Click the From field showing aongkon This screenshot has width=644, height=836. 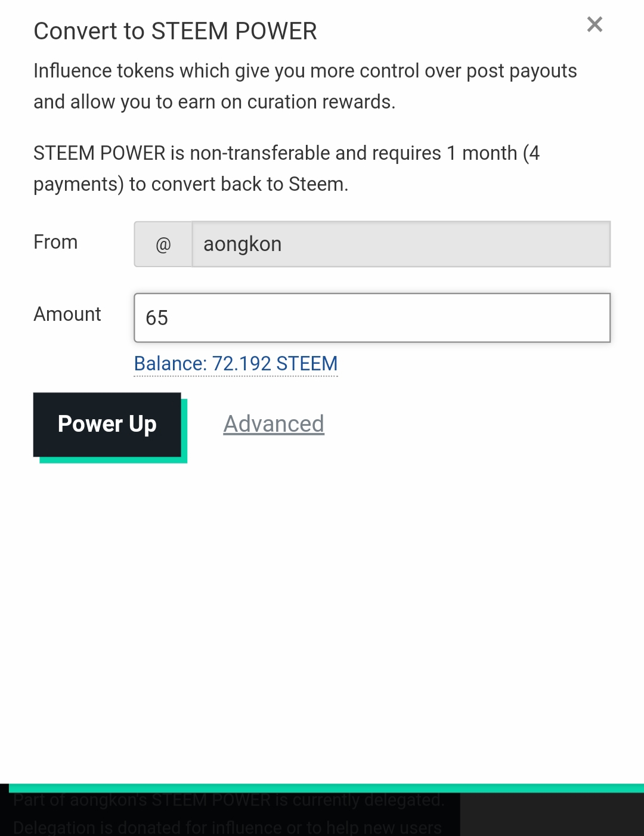click(x=401, y=244)
